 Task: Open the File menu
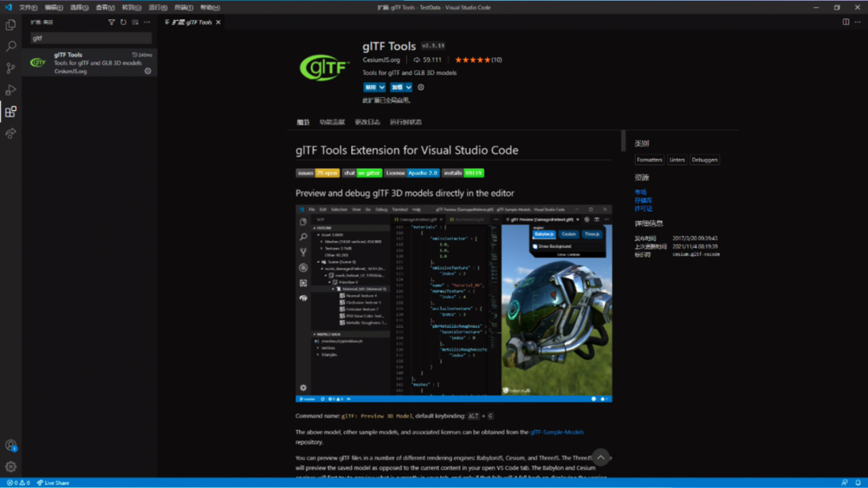coord(28,7)
